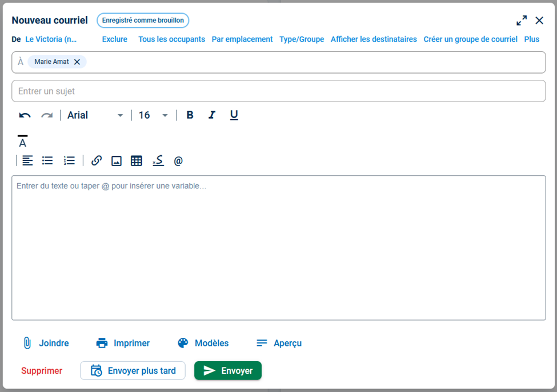
Task: Expand the email window to fullscreen
Action: point(522,21)
